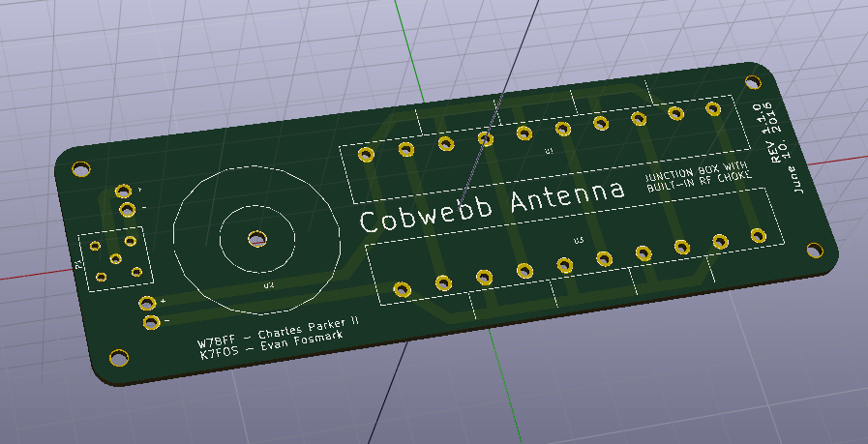This screenshot has width=868, height=444.
Task: Click the "BUILT-IN RF CHOKE" silkscreen text
Action: tap(700, 182)
